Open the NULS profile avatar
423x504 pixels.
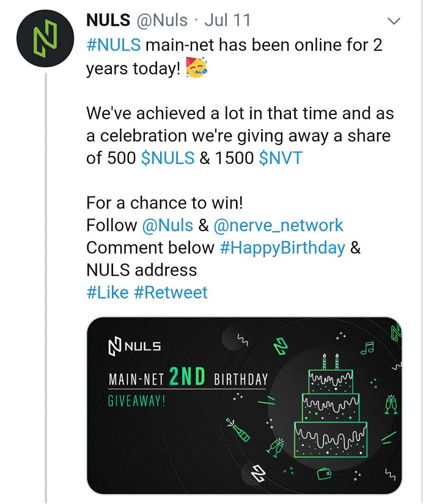coord(45,39)
